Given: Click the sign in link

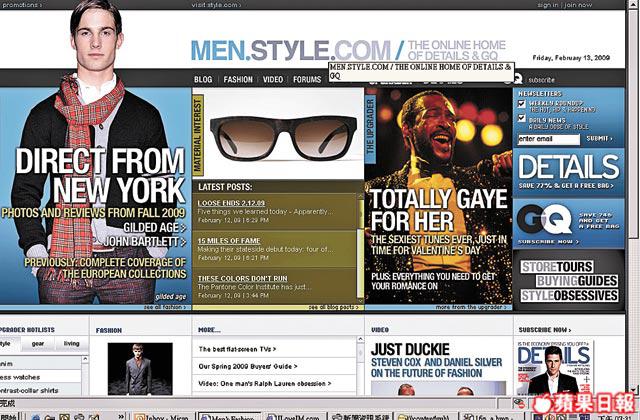Looking at the screenshot, I should point(547,5).
